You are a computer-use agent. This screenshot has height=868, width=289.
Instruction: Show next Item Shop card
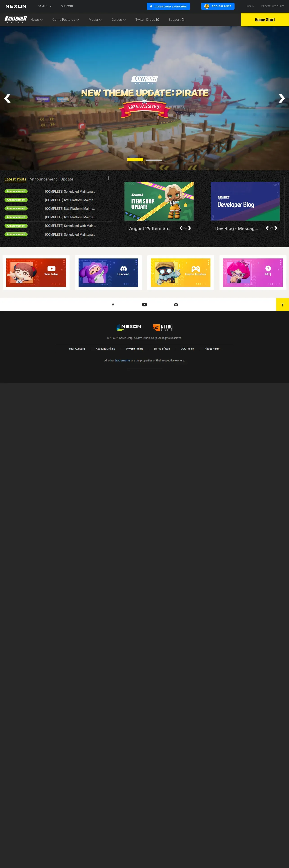[x=190, y=228]
